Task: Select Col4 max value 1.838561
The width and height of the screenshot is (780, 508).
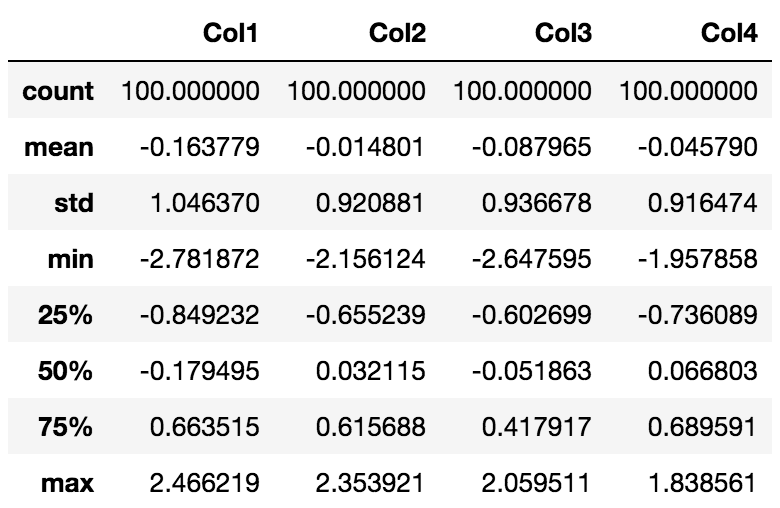Action: click(x=702, y=483)
